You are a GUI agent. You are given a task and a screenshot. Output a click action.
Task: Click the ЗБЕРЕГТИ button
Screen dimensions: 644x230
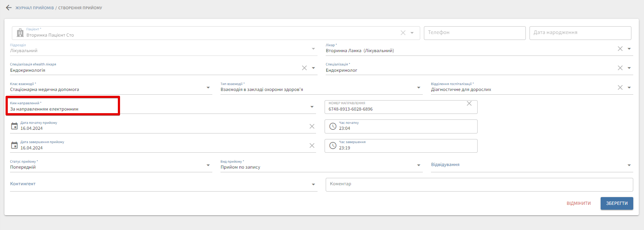617,203
